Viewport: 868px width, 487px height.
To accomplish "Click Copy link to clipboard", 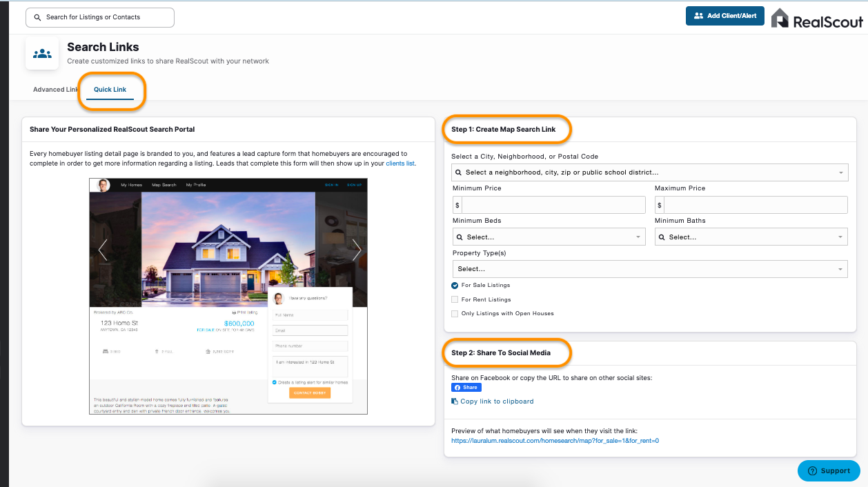I will pos(497,401).
